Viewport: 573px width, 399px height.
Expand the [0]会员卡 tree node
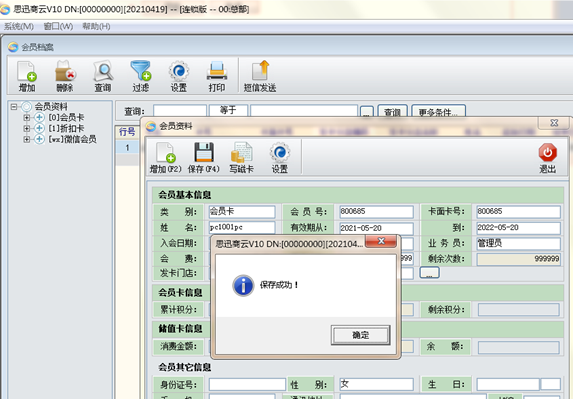pyautogui.click(x=26, y=117)
